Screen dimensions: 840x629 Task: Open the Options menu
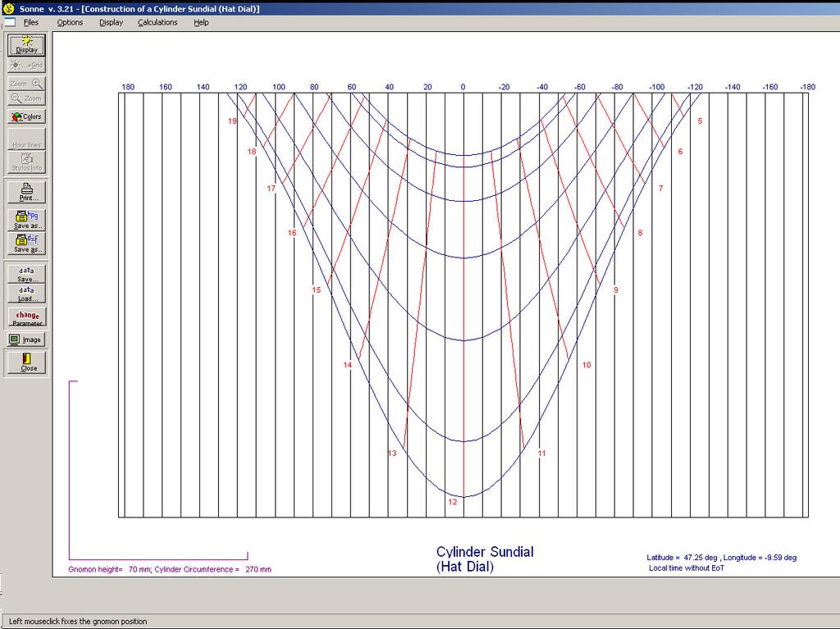(70, 22)
